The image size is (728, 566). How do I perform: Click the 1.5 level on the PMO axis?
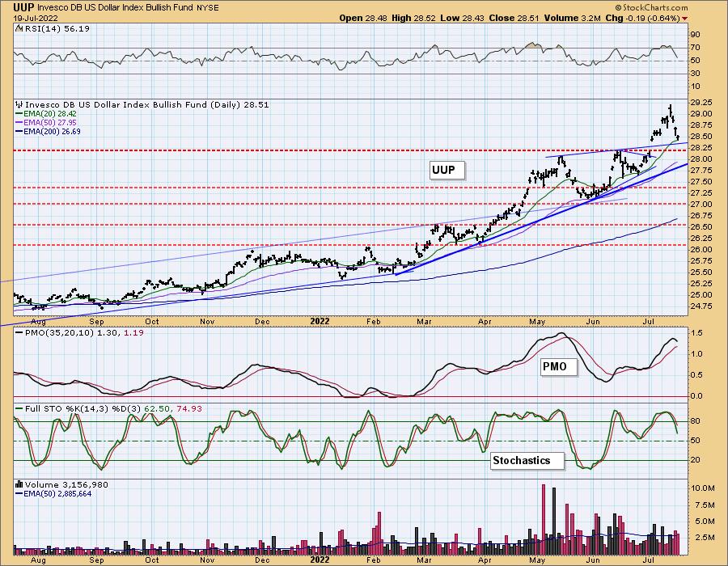[697, 332]
